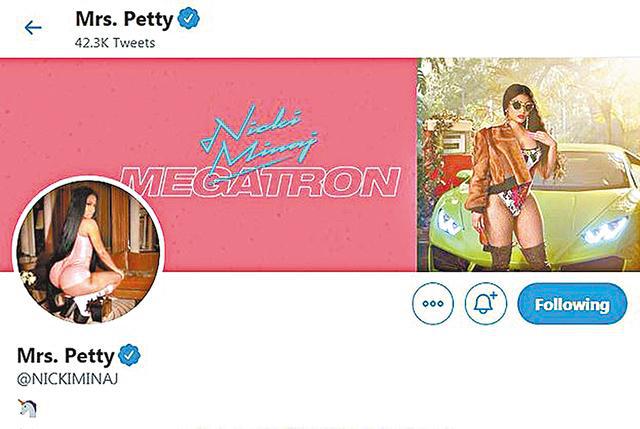Click the Lamborghini's glowing right headlight
The height and width of the screenshot is (429, 640).
(604, 231)
